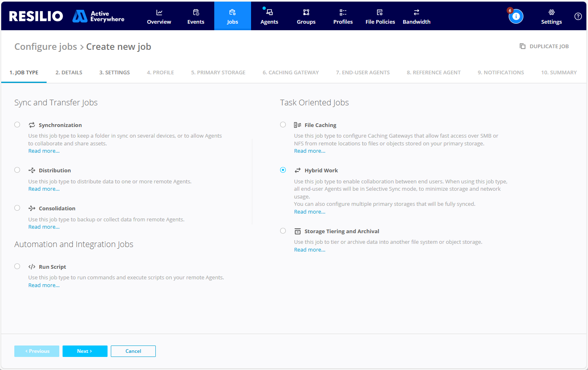Choose Storage Tiering and Archival option
The image size is (588, 370).
(283, 231)
